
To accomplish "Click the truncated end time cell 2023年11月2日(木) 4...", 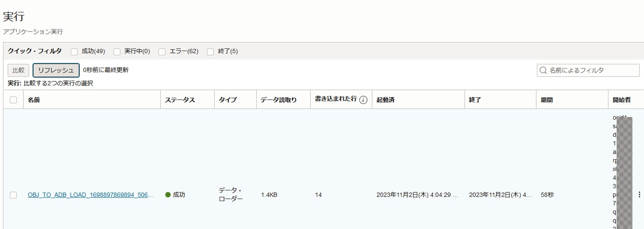I will click(500, 195).
